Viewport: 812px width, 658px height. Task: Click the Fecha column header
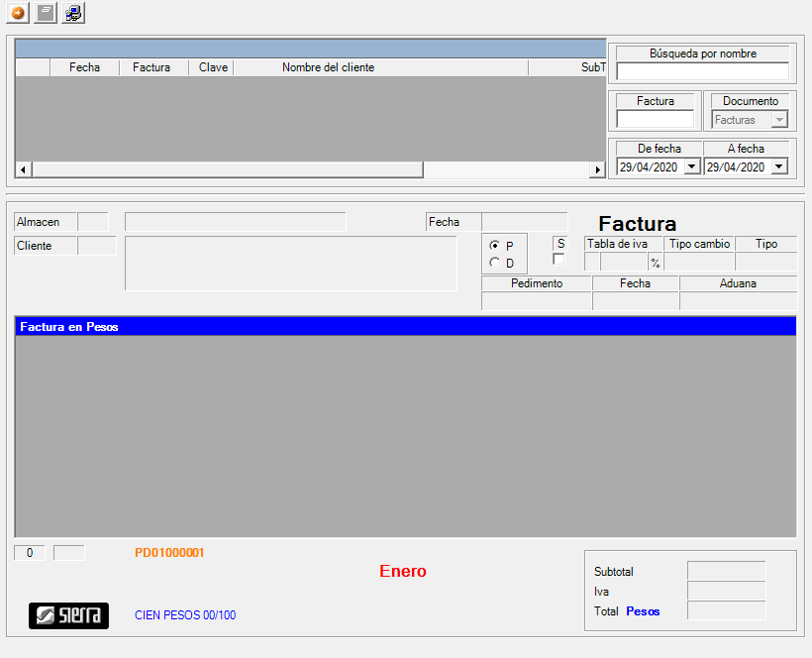pos(84,67)
